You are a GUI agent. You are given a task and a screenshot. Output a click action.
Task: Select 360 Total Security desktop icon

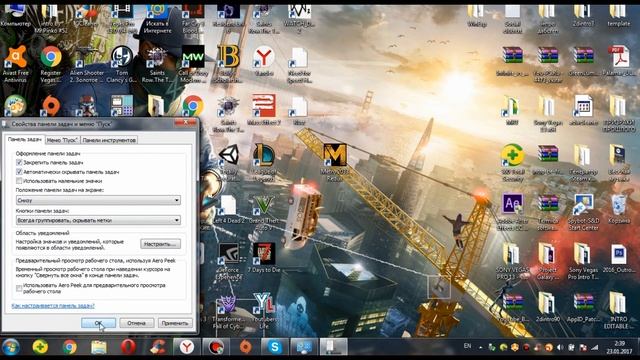(513, 162)
